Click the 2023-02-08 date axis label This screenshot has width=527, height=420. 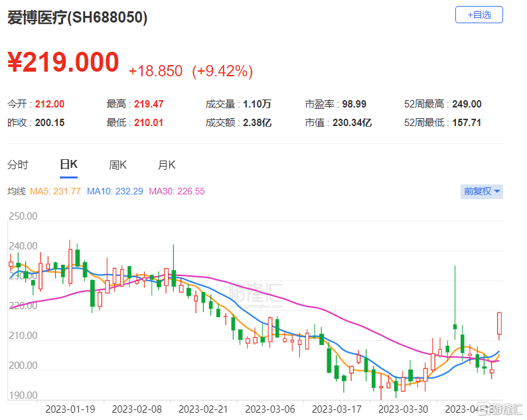137,409
